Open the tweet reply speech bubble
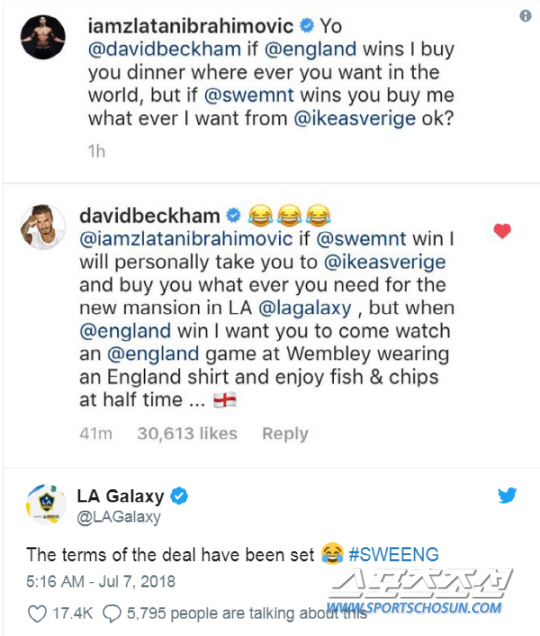This screenshot has height=636, width=540. (112, 614)
